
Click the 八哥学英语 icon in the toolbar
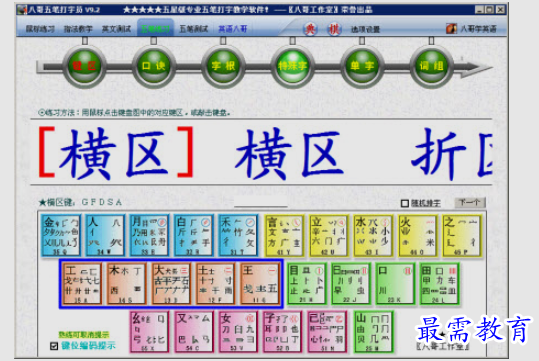451,29
